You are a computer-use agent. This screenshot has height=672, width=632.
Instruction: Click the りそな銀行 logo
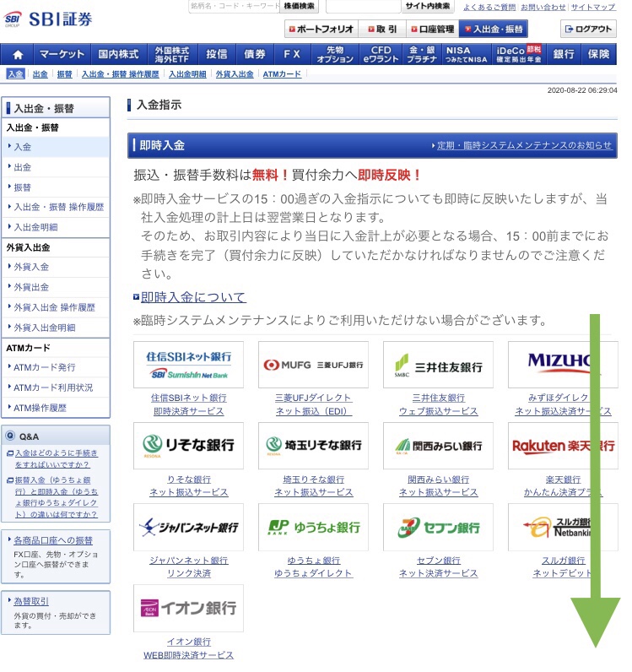pos(188,446)
